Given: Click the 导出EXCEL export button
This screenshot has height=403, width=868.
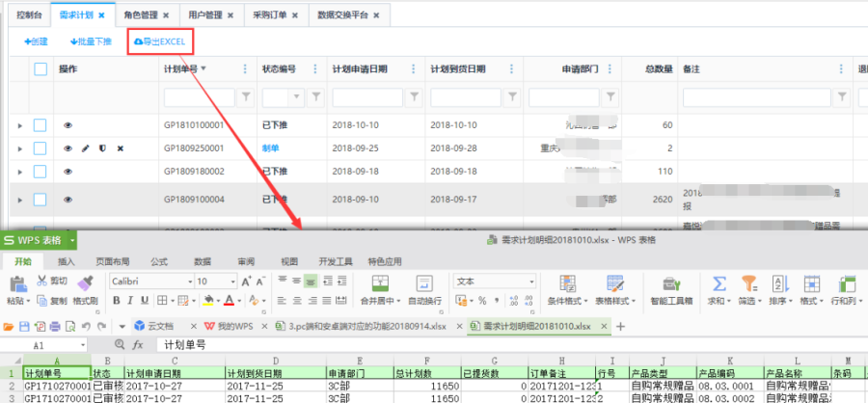Looking at the screenshot, I should [160, 41].
